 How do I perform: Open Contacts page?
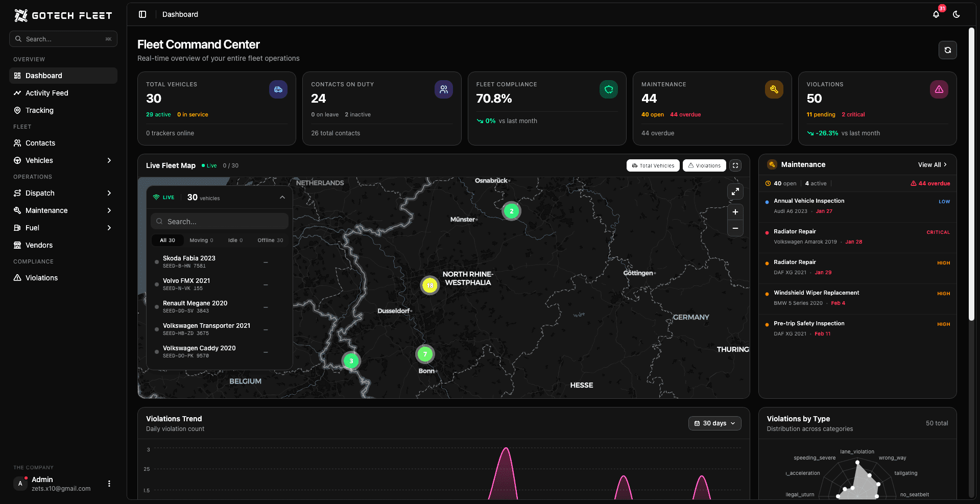point(63,143)
